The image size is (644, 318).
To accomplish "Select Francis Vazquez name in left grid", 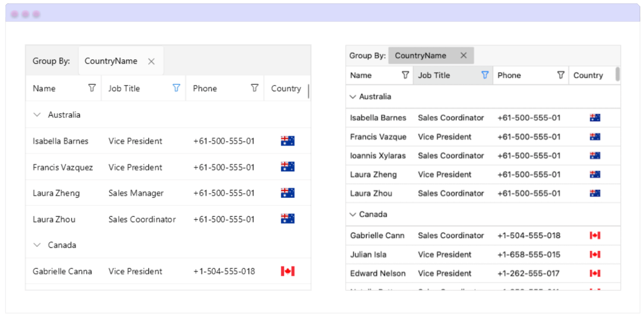I will (x=63, y=167).
